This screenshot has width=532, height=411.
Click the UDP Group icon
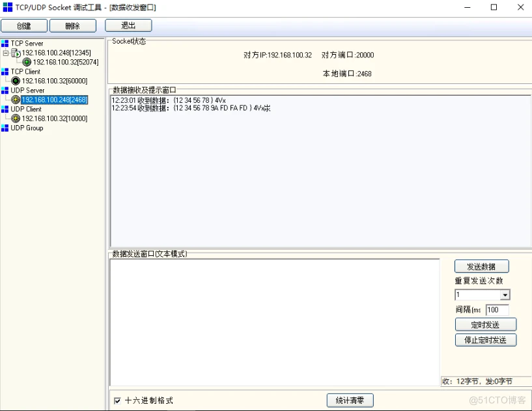point(5,127)
